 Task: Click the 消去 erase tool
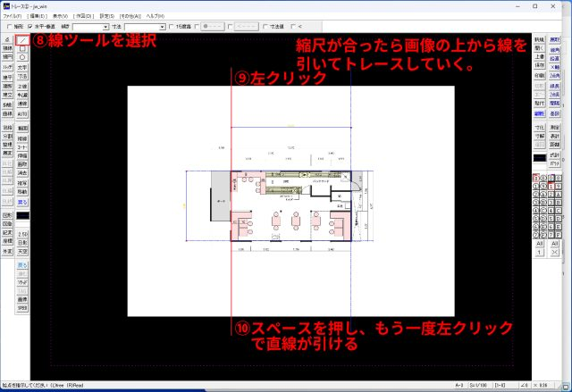pyautogui.click(x=23, y=171)
